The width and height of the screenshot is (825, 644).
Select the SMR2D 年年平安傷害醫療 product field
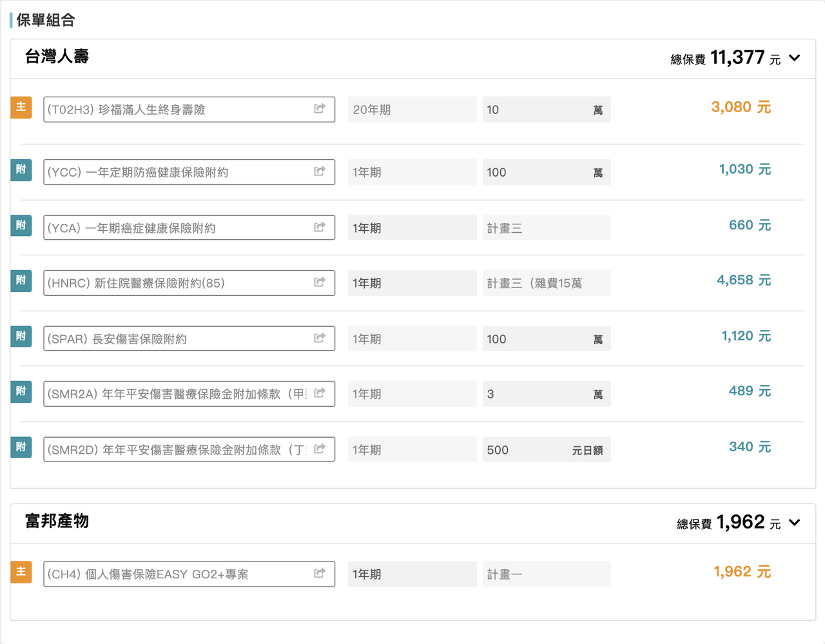(189, 449)
